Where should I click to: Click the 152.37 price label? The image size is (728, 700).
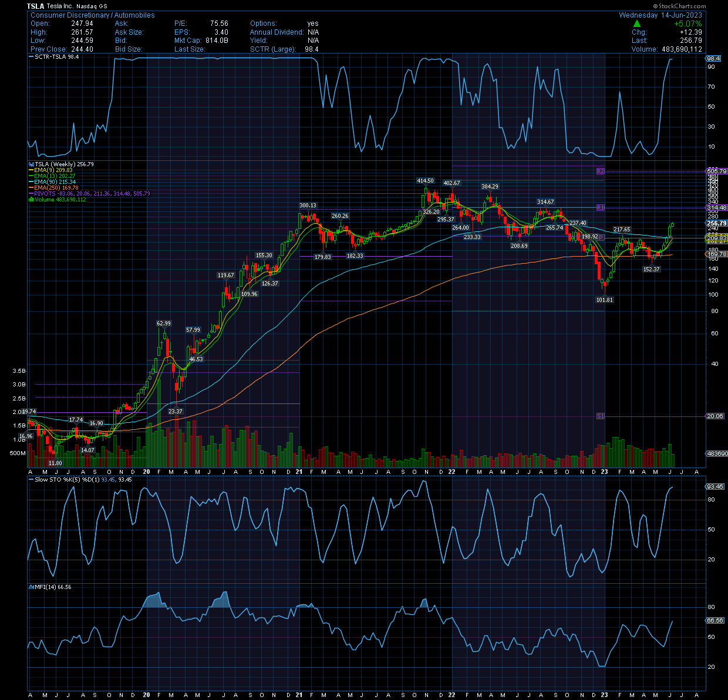coord(651,270)
